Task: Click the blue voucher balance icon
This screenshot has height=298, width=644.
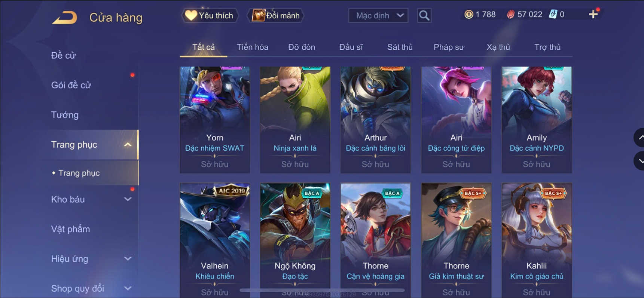Action: (x=553, y=15)
